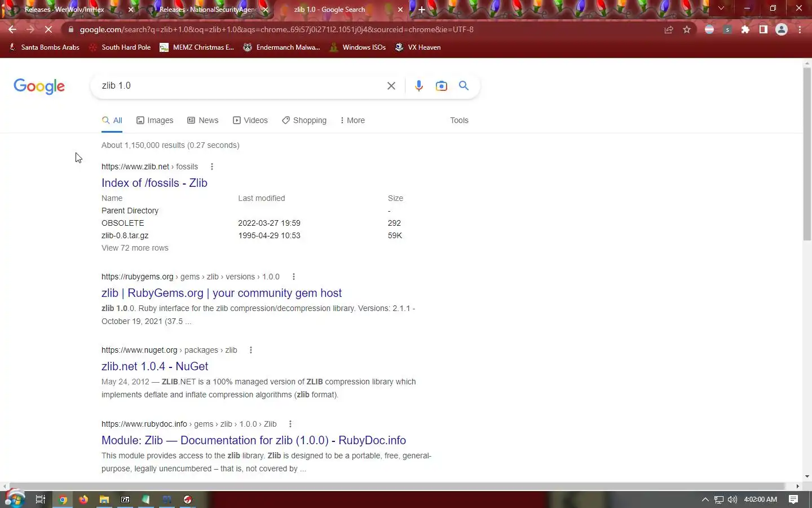Switch to the News tab
The width and height of the screenshot is (812, 508).
203,120
